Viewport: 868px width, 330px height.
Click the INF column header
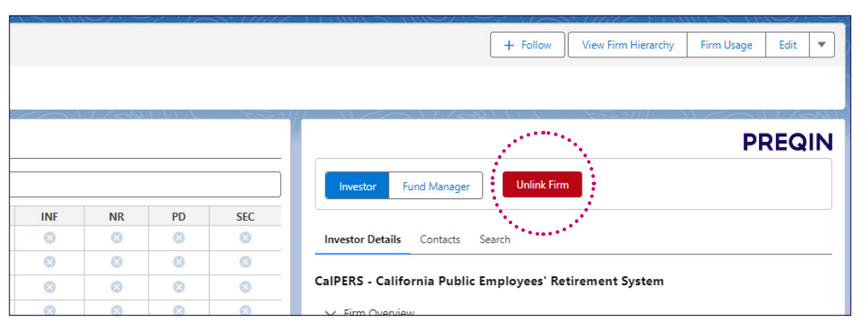(50, 217)
